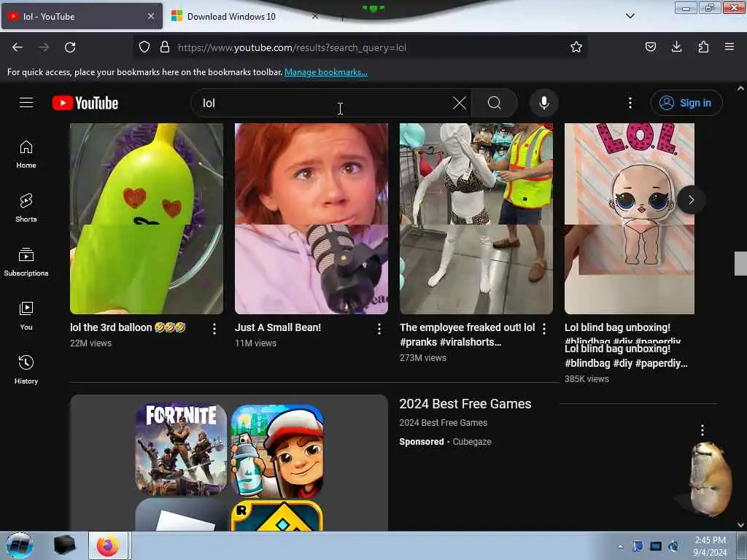Close the Download Windows 10 tab
Screen dimensions: 747x560
tap(315, 16)
